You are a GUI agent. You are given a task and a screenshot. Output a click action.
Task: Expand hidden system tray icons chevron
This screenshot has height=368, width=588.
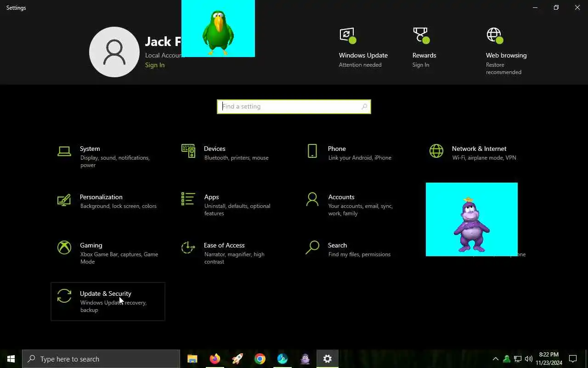(x=495, y=359)
